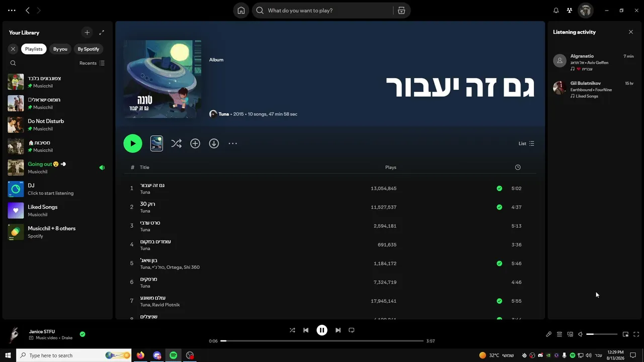Image resolution: width=644 pixels, height=362 pixels.
Task: Open Ortega artist link on track 5
Action: click(174, 267)
